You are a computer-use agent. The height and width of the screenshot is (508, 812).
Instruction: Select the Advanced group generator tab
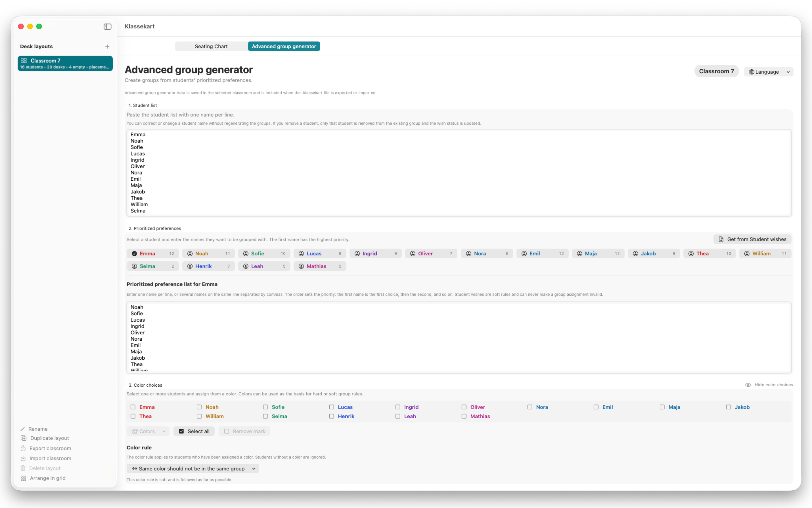click(284, 46)
